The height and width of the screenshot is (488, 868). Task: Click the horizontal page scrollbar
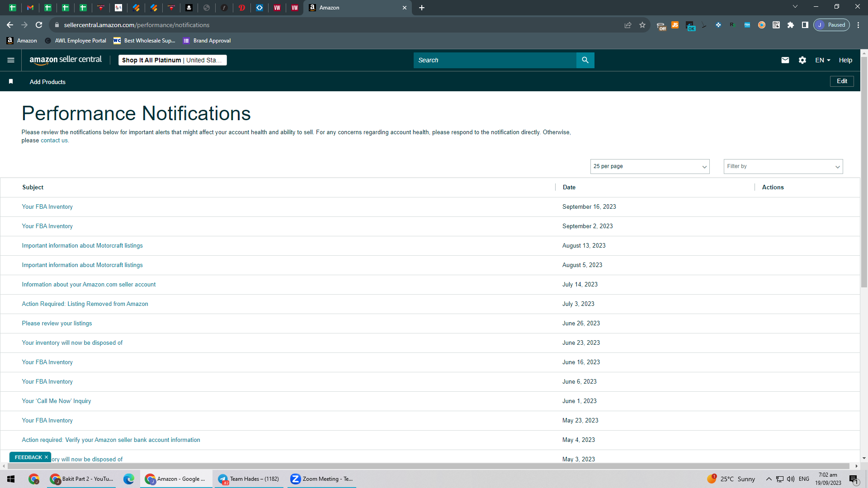[x=429, y=466]
